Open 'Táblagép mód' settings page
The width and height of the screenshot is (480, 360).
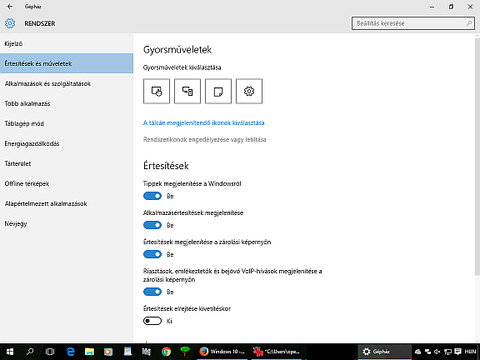click(67, 124)
